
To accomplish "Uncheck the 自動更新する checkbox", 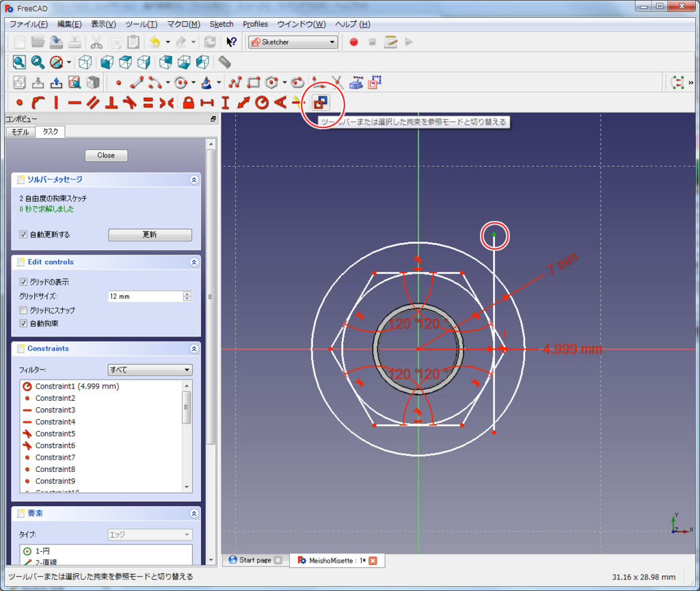I will (24, 235).
